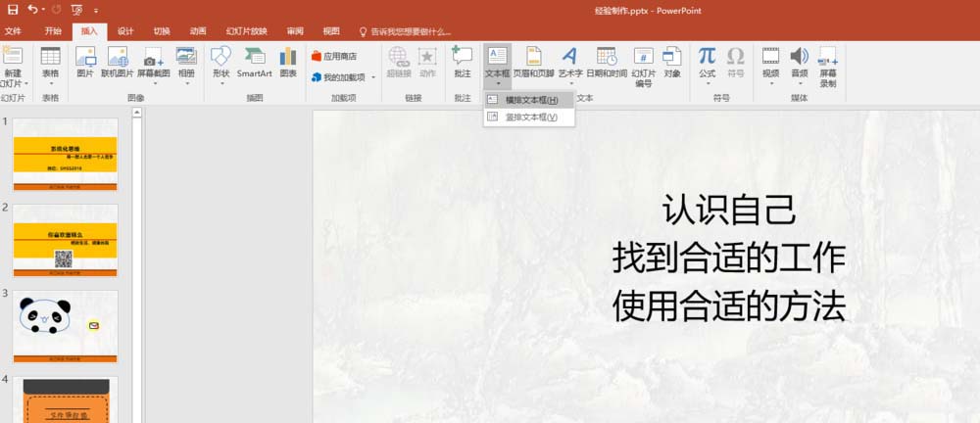This screenshot has height=423, width=980.
Task: Expand the 我的加载项 dropdown arrow
Action: pyautogui.click(x=373, y=77)
